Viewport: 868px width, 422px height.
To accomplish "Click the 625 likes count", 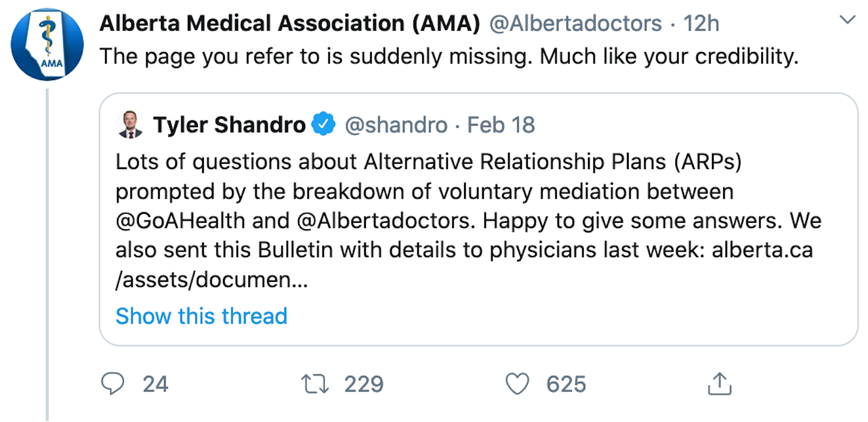I will pos(566,384).
